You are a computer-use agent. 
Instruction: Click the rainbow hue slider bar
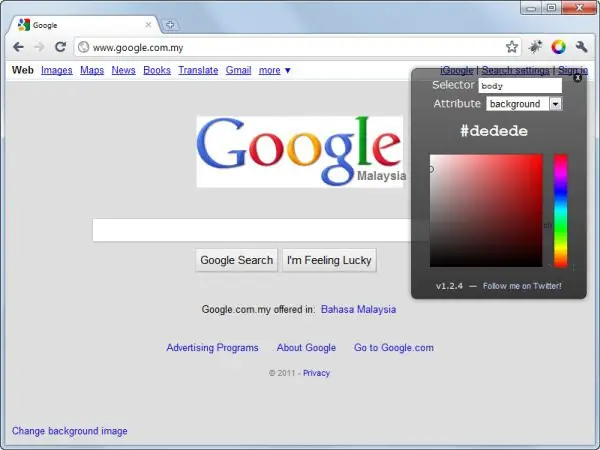pyautogui.click(x=561, y=210)
